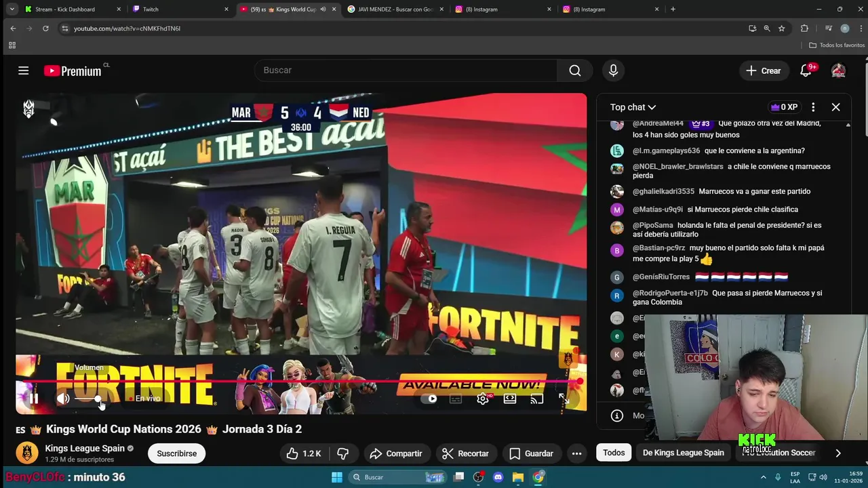Screen dimensions: 868x488
Task: Open the apps grid icon in the bookmarks bar
Action: [12, 45]
